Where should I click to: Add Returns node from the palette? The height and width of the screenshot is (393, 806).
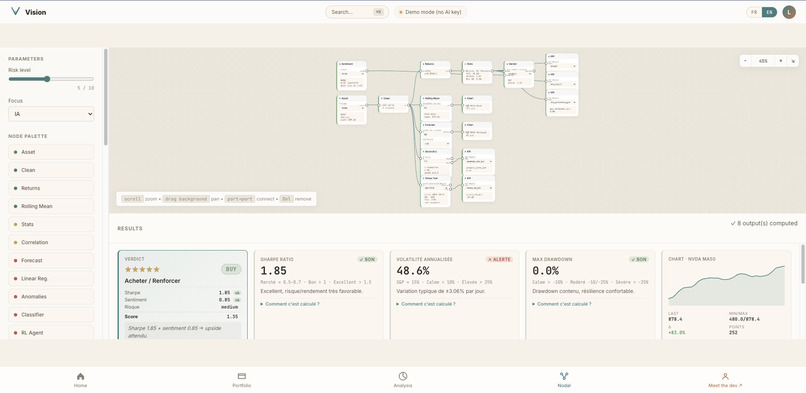click(51, 188)
